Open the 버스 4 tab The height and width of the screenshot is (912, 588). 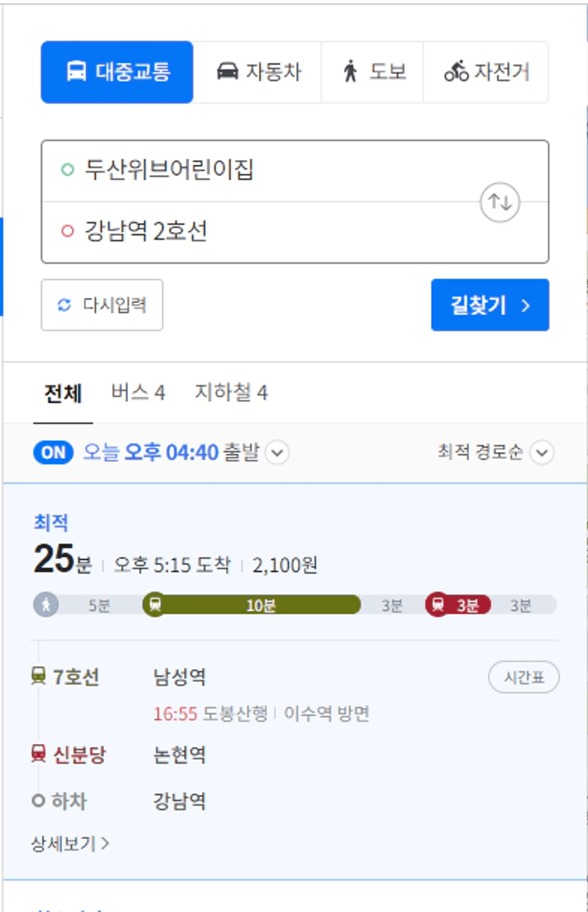138,393
